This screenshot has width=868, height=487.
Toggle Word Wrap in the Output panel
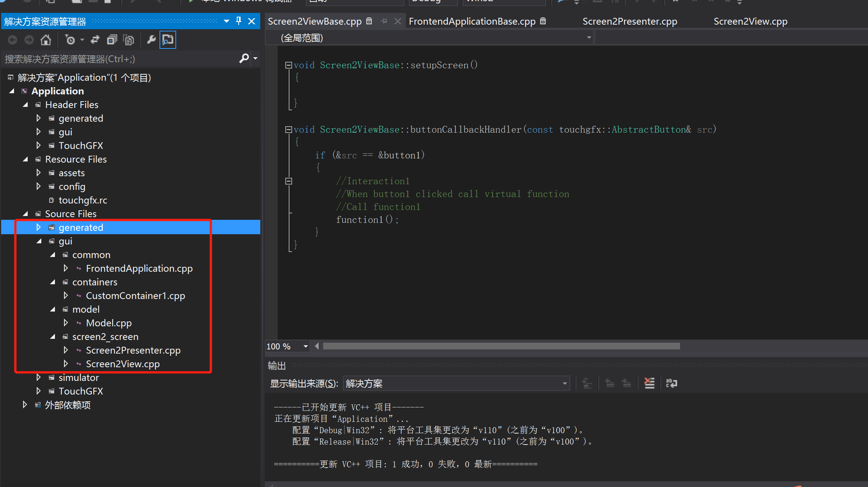[x=671, y=383]
